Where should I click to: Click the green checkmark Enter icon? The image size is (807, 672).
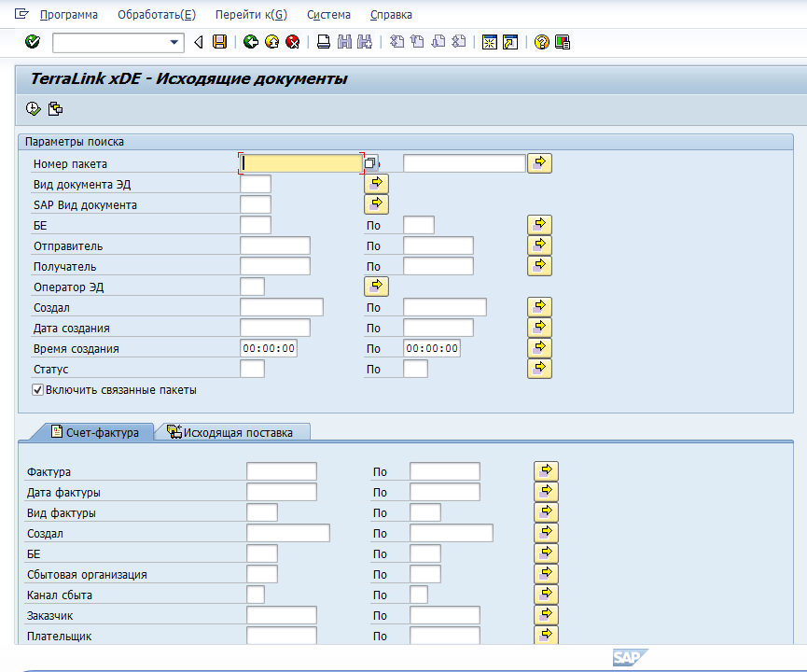click(33, 42)
